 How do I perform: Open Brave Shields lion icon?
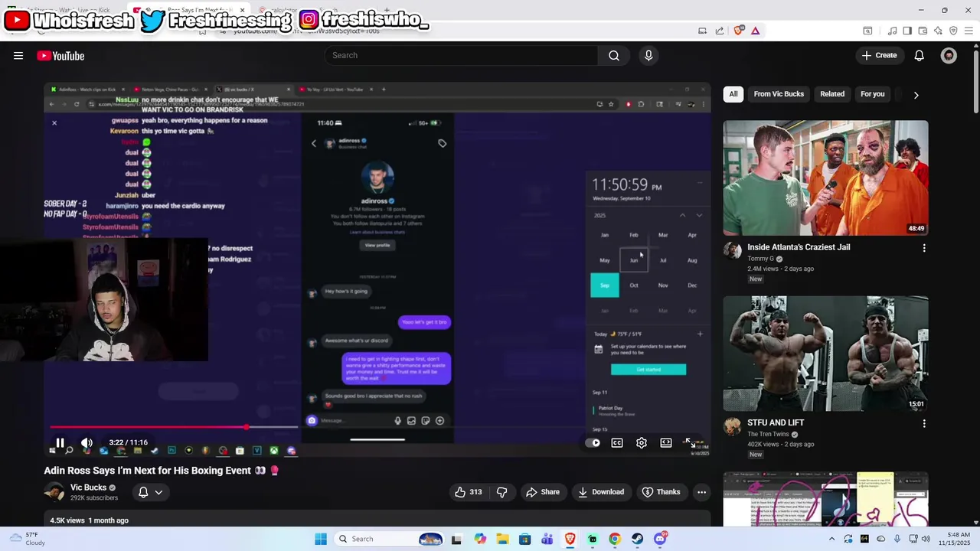739,31
